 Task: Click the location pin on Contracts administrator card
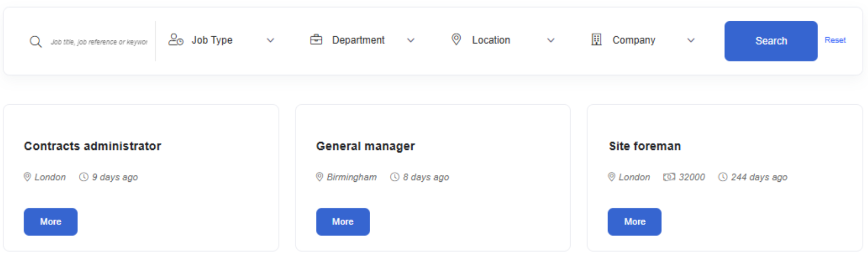pyautogui.click(x=27, y=177)
